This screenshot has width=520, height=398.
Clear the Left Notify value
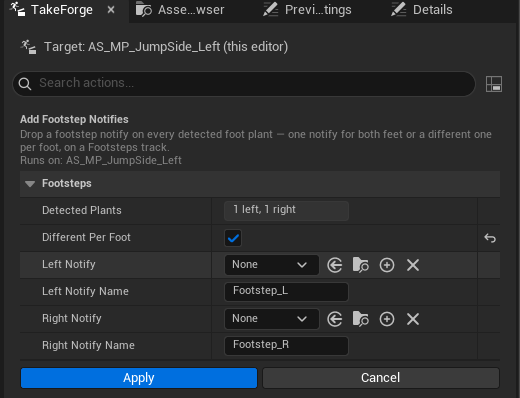click(413, 265)
